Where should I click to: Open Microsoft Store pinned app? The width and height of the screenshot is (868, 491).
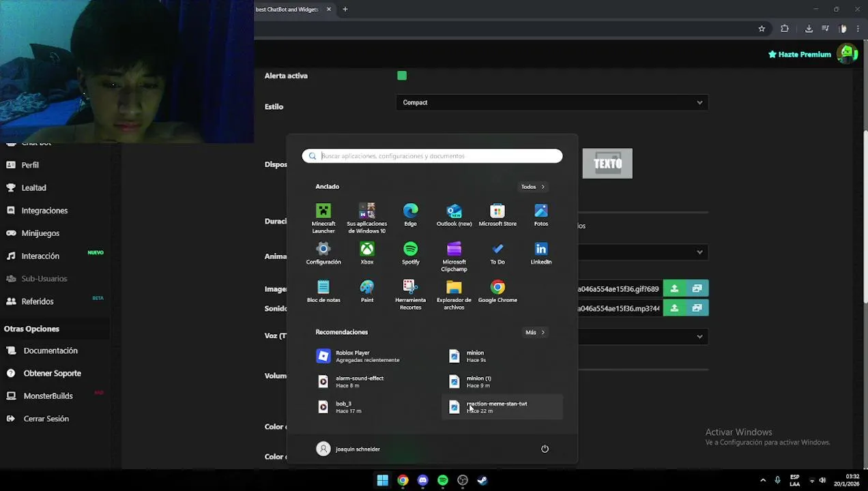tap(497, 215)
